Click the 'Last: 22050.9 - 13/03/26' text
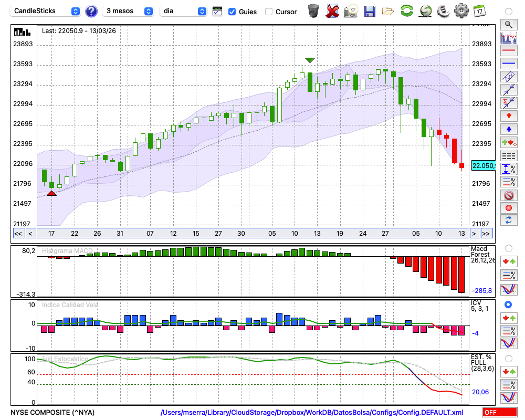 tap(79, 31)
